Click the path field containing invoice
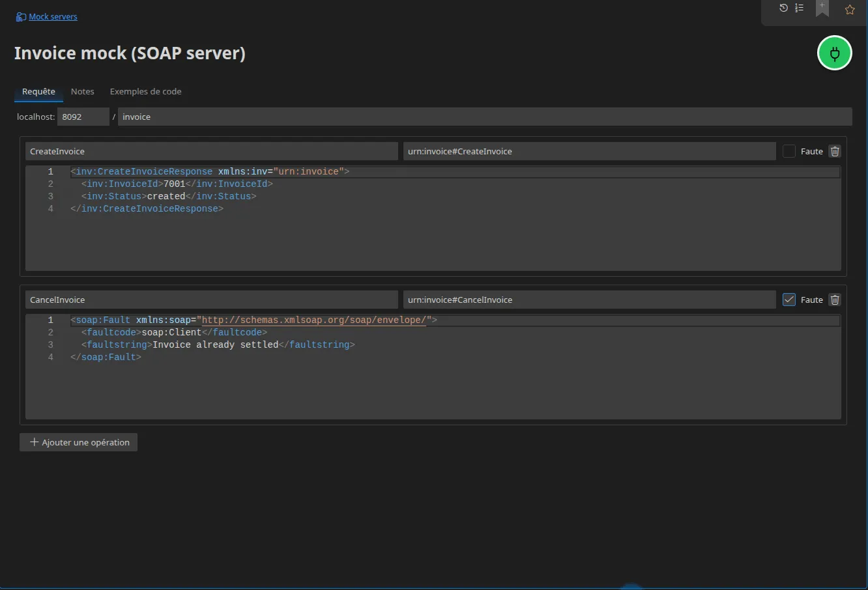Image resolution: width=868 pixels, height=590 pixels. coord(485,117)
